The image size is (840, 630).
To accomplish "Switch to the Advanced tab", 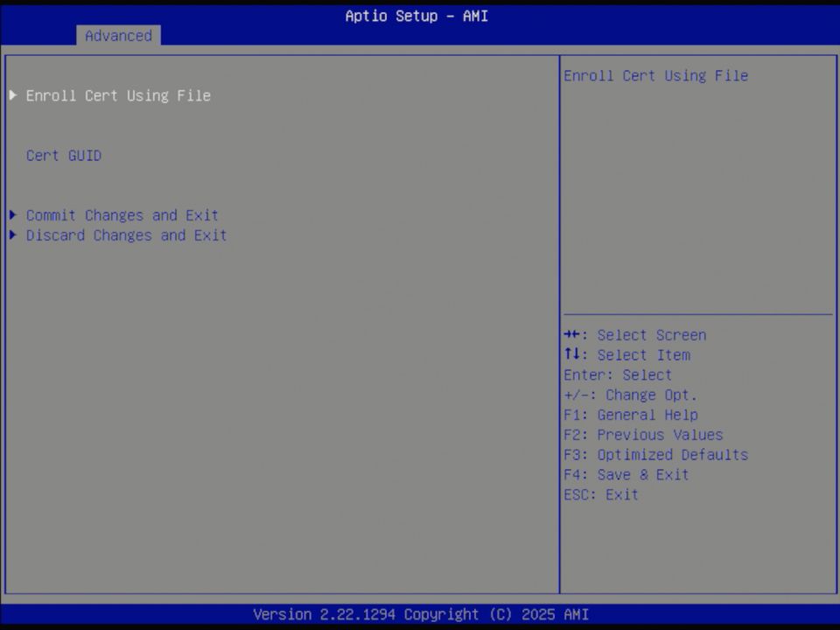I will tap(118, 36).
